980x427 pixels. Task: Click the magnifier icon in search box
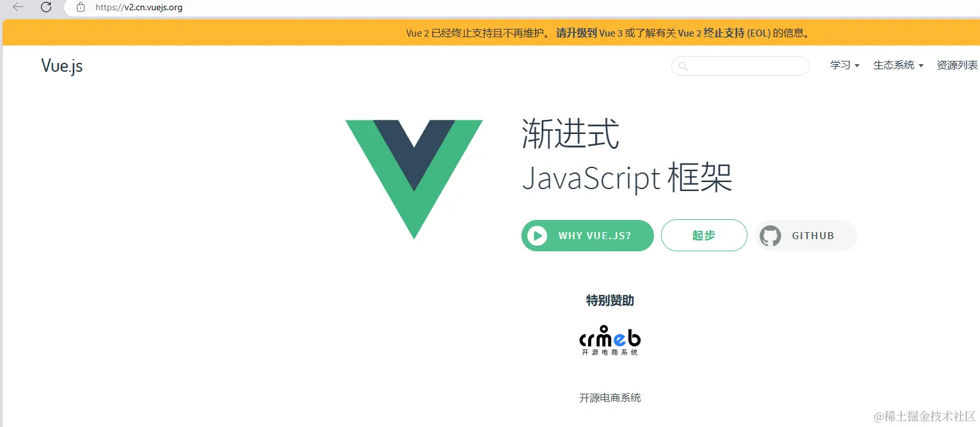[x=683, y=66]
